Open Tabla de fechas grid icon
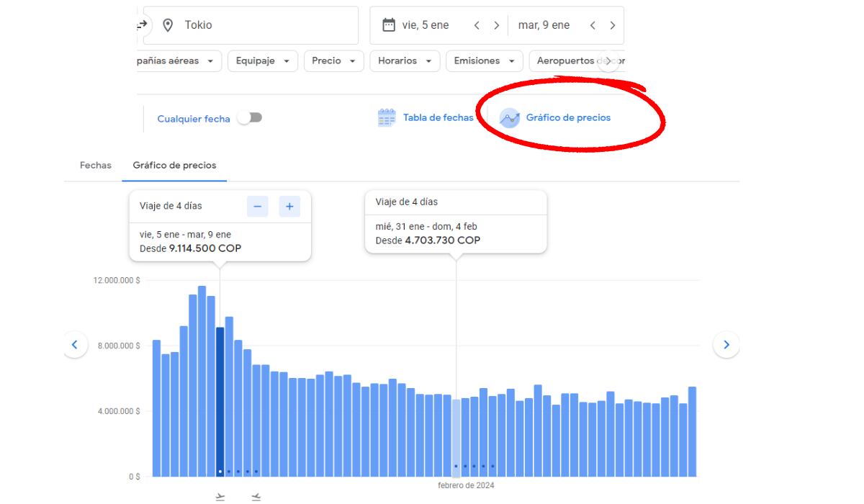 [387, 118]
